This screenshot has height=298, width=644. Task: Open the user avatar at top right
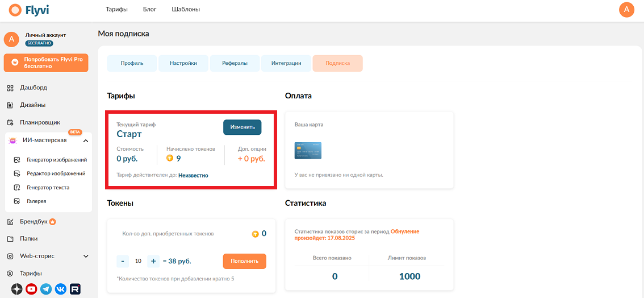(626, 10)
